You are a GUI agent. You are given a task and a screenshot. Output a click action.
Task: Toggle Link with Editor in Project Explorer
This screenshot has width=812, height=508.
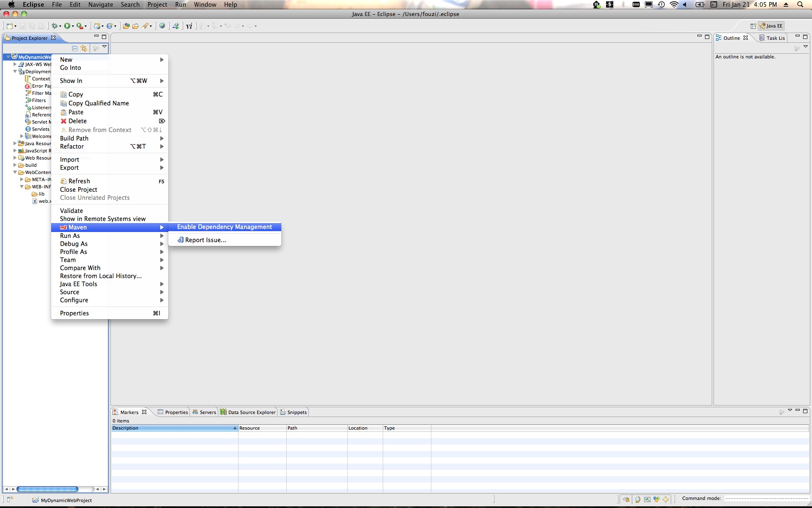coord(84,48)
